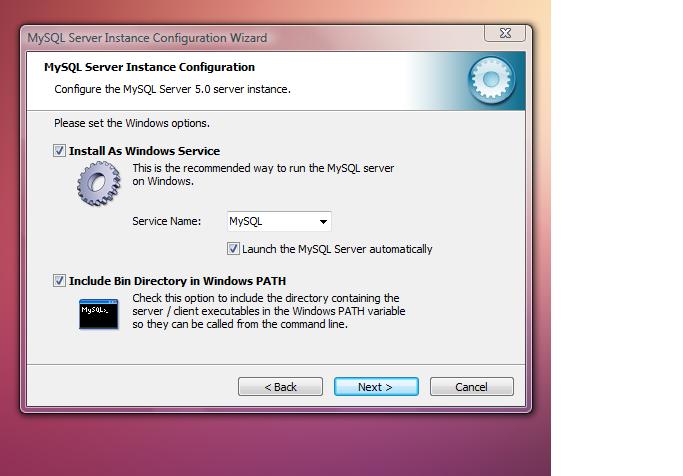683x476 pixels.
Task: Click the wizard title bar text
Action: (x=147, y=38)
